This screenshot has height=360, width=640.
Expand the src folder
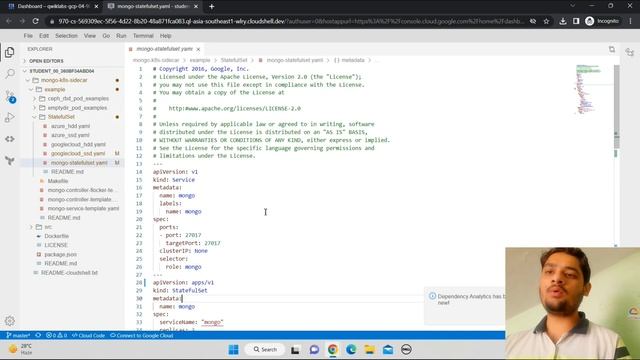[x=48, y=227]
